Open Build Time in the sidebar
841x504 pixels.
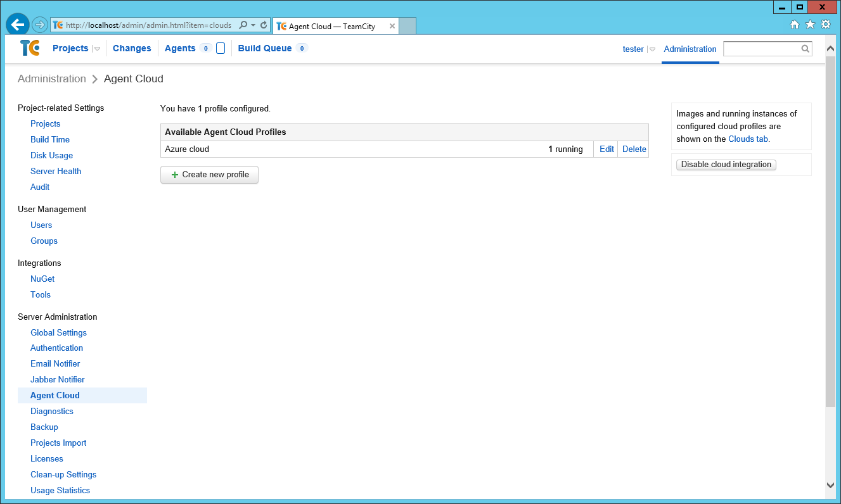[50, 139]
